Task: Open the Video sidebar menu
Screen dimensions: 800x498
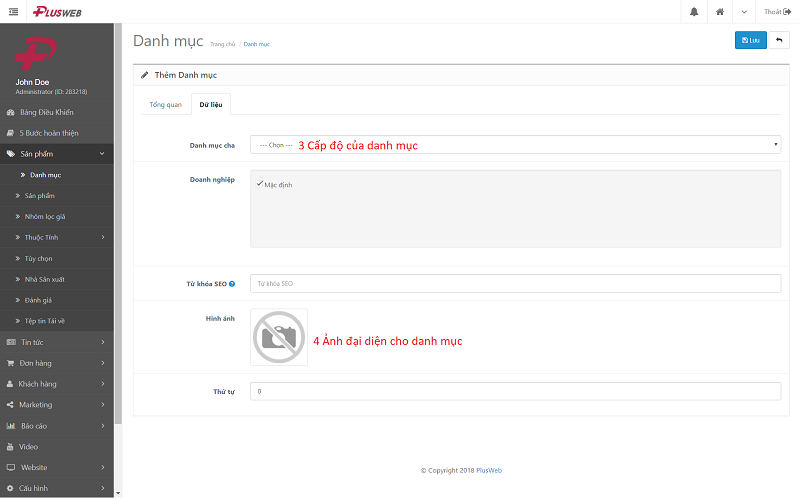Action: click(x=57, y=447)
